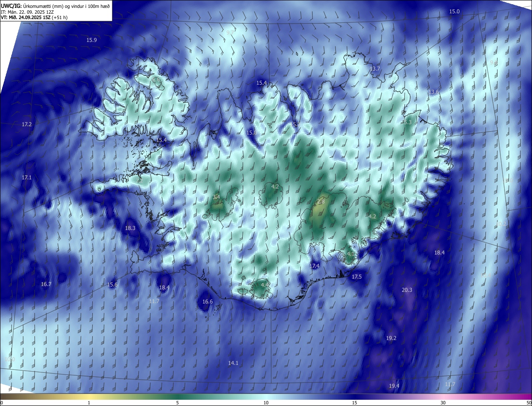Click the 19.2 value on the map

coord(391,338)
